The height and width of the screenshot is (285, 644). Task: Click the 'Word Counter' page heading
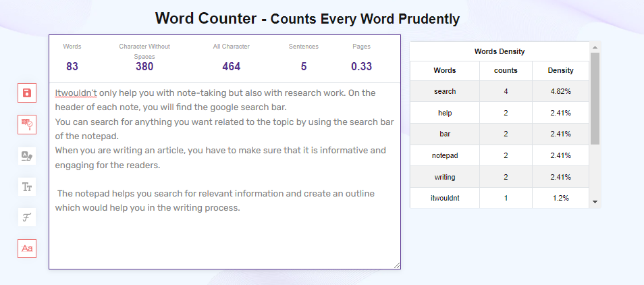pyautogui.click(x=307, y=18)
